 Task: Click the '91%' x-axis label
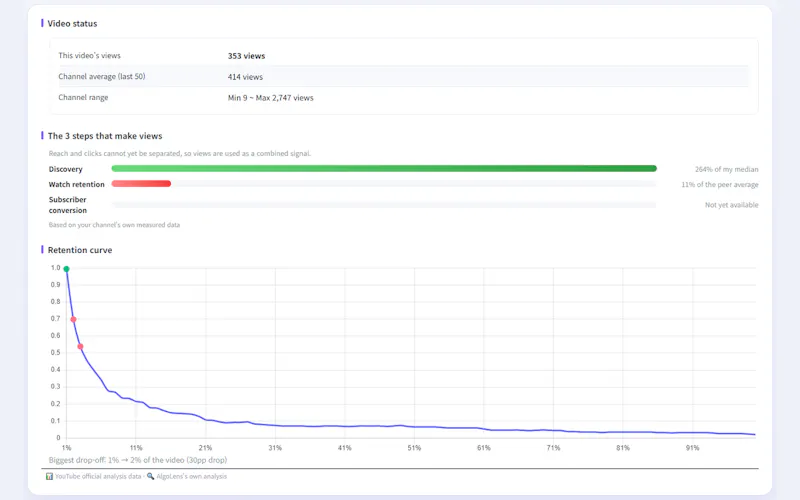point(692,448)
